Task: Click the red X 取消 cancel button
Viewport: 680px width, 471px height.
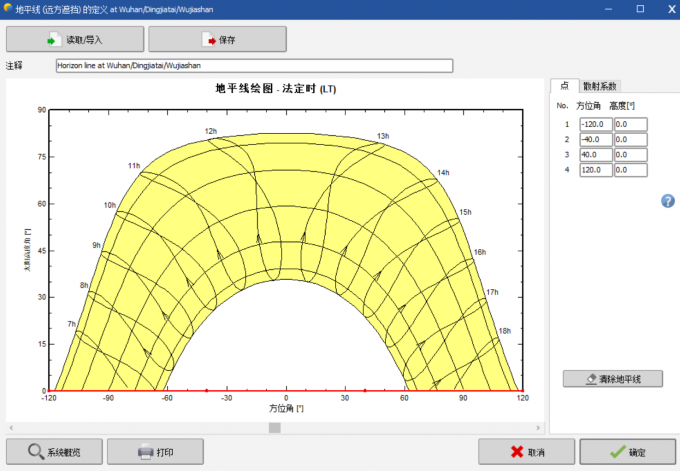Action: coord(526,451)
